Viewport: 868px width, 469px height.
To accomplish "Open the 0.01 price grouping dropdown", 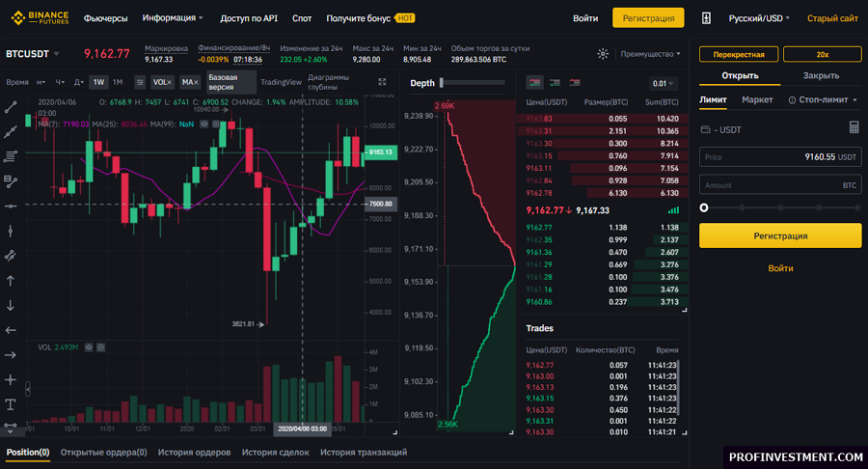I will point(663,84).
